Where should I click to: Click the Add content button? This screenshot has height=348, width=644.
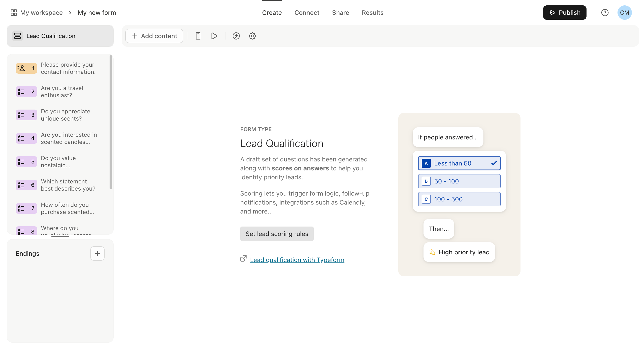point(154,36)
